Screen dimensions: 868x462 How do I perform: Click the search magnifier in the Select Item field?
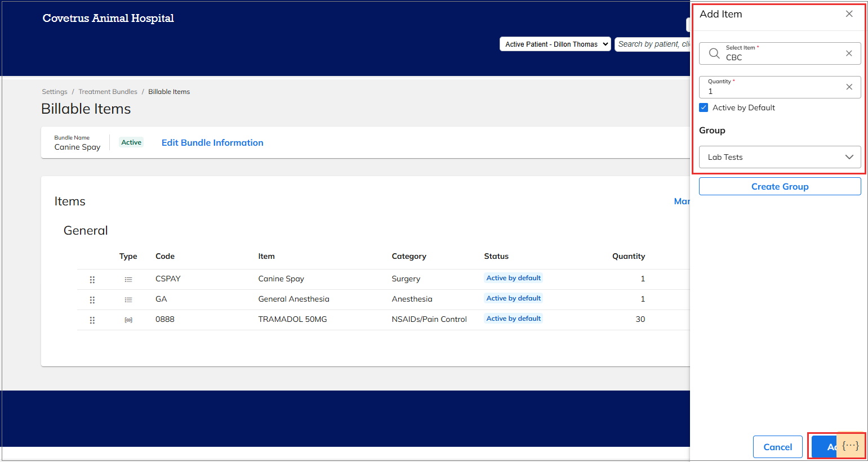tap(714, 53)
